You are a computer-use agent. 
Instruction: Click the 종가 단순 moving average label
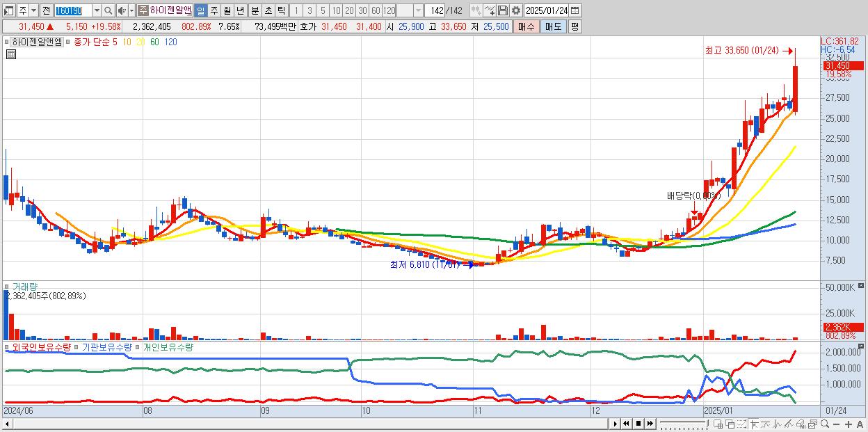91,42
